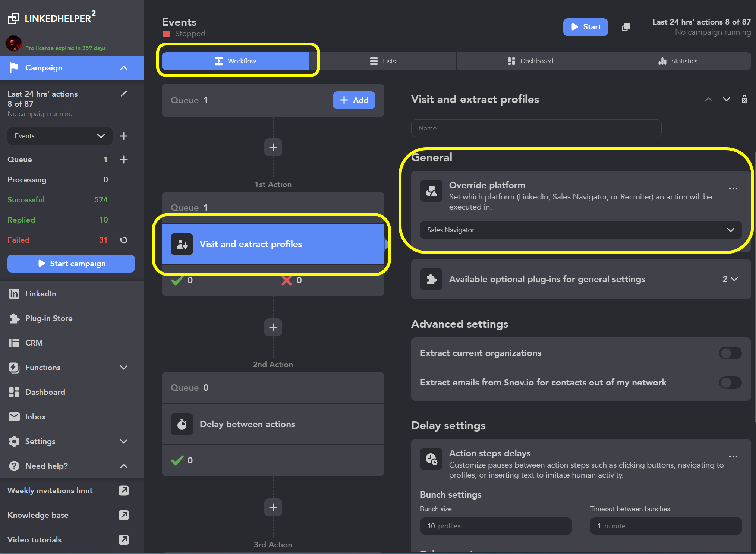View failed count red cross icon
The image size is (756, 554).
click(286, 280)
